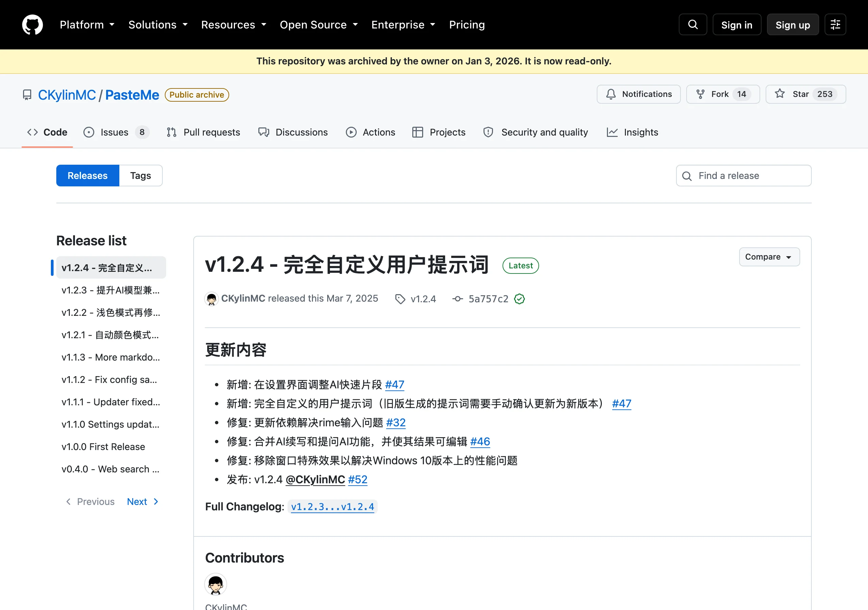Click the Notifications bell icon
Screen dimensions: 868x610
[x=611, y=94]
